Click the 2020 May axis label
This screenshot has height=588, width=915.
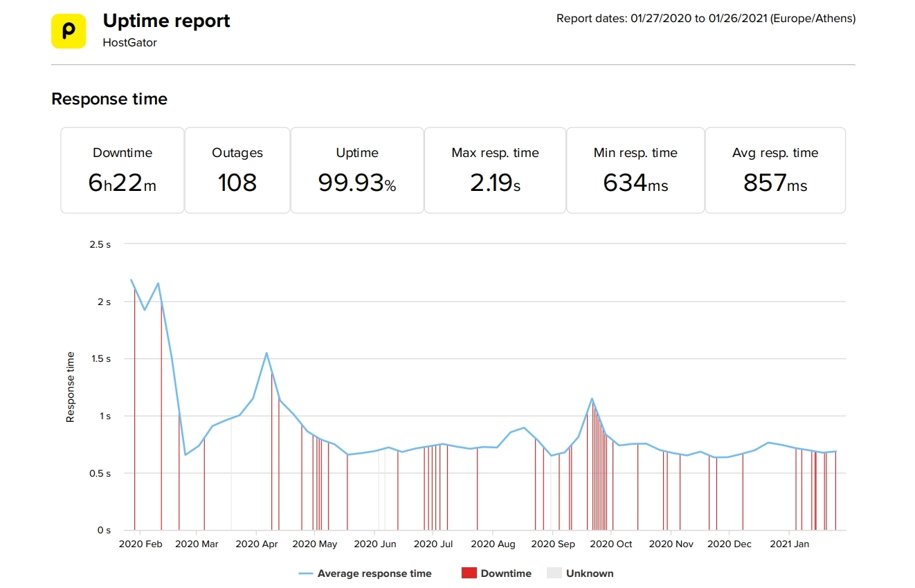[x=315, y=544]
